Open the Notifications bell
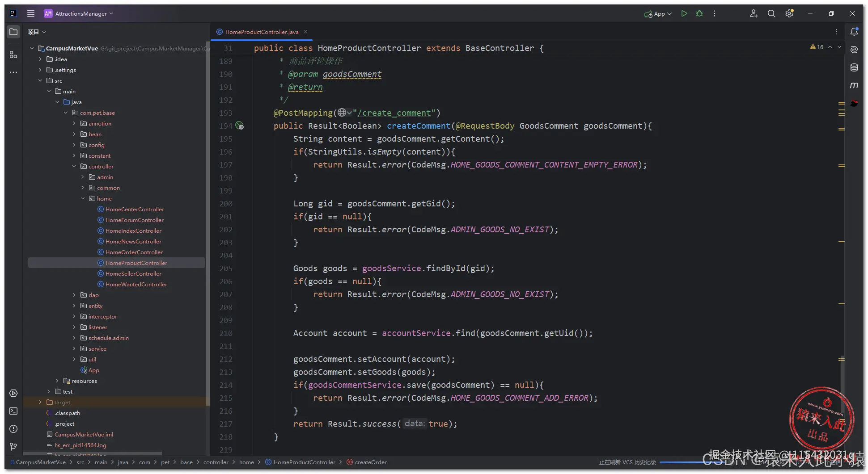868x474 pixels. point(854,31)
